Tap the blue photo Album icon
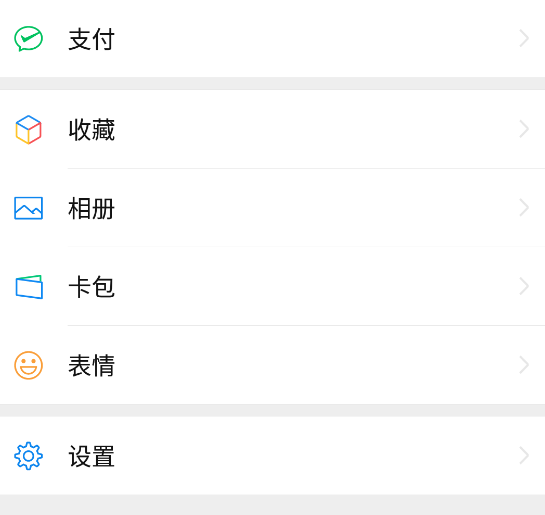The width and height of the screenshot is (545, 515). [x=29, y=208]
